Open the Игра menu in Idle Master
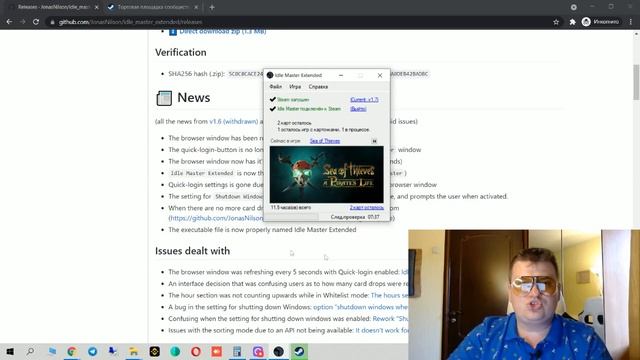This screenshot has width=640, height=360. [295, 87]
